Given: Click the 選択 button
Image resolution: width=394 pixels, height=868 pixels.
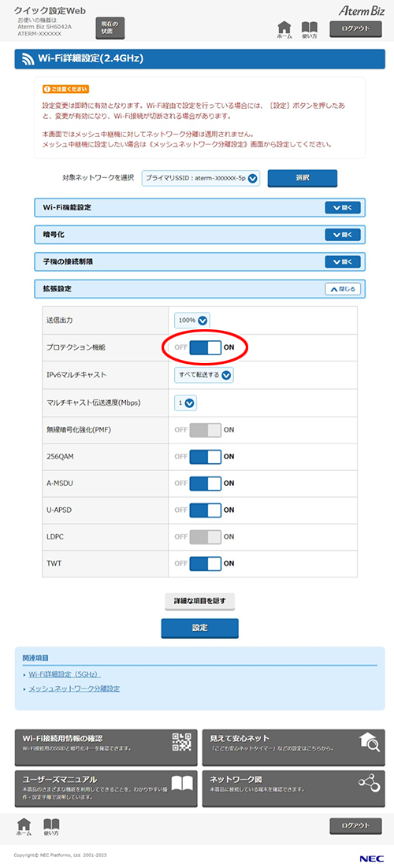Looking at the screenshot, I should [302, 178].
